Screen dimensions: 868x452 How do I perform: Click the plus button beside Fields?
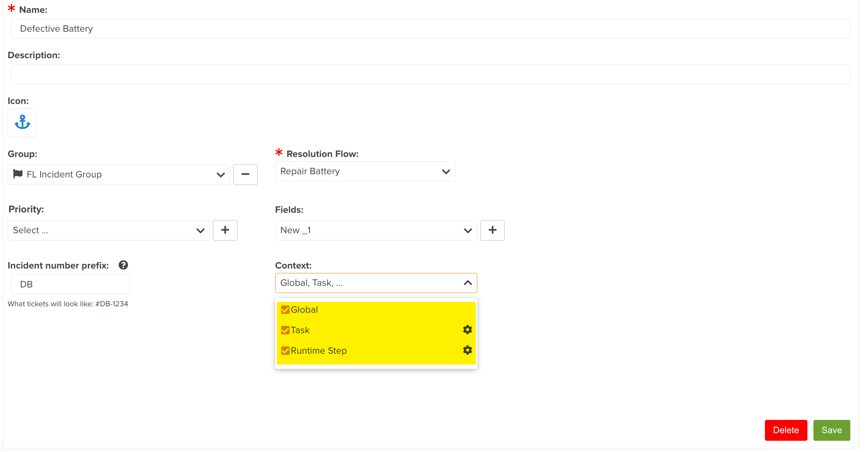(492, 230)
